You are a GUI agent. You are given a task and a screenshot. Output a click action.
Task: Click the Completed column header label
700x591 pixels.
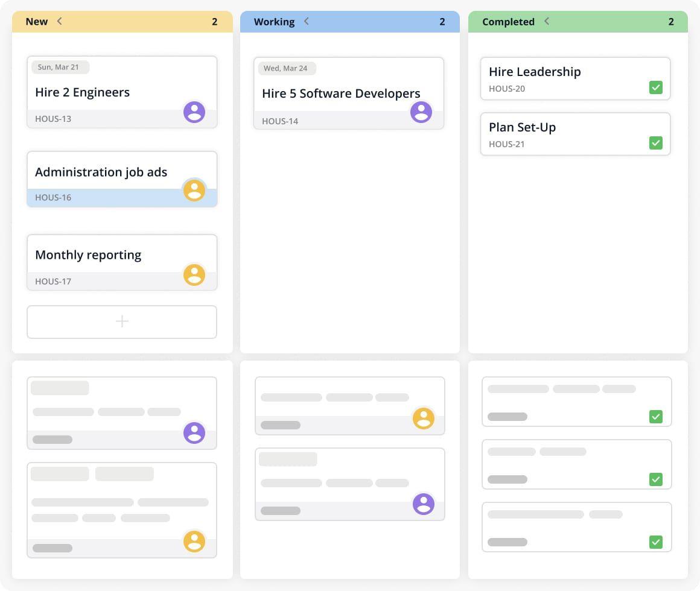(x=508, y=22)
